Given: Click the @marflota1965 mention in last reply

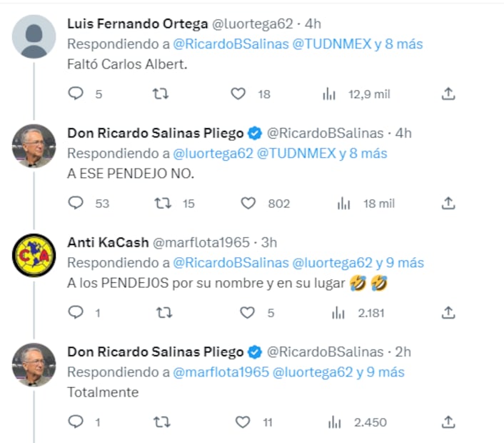Looking at the screenshot, I should 220,372.
